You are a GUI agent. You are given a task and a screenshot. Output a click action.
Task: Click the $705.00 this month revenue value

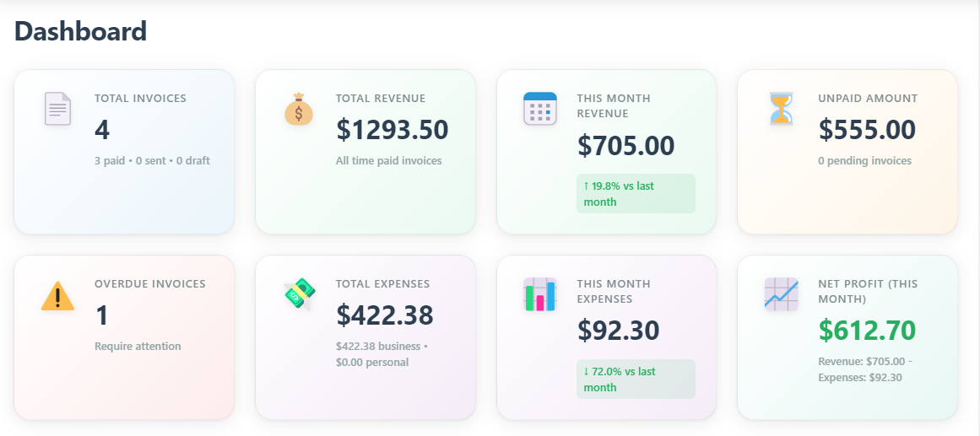point(625,145)
